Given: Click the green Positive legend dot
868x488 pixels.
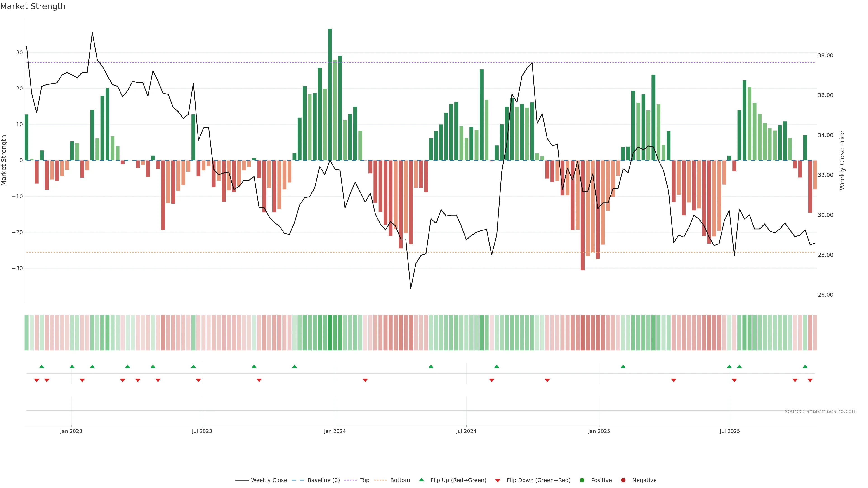Looking at the screenshot, I should [582, 480].
